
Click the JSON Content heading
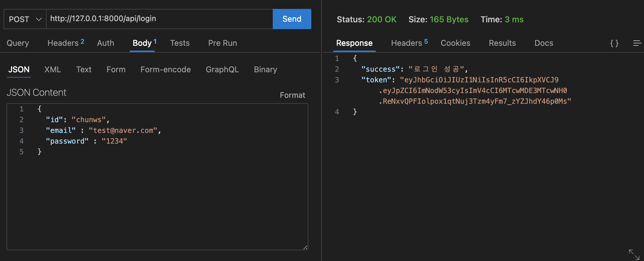click(37, 93)
